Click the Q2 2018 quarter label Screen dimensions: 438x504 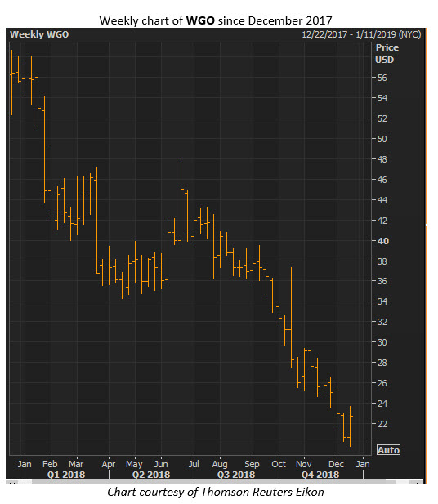click(x=151, y=475)
